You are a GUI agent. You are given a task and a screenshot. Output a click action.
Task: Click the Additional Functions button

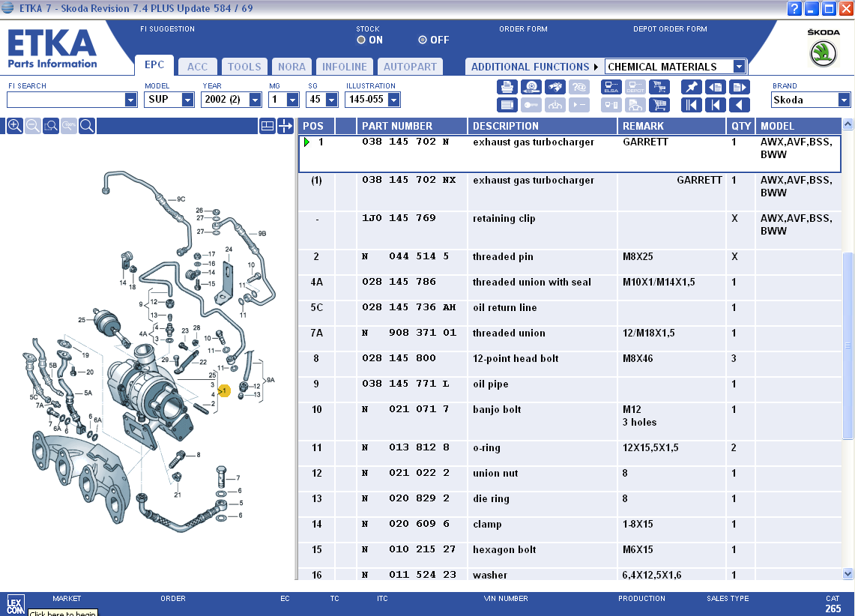[534, 67]
